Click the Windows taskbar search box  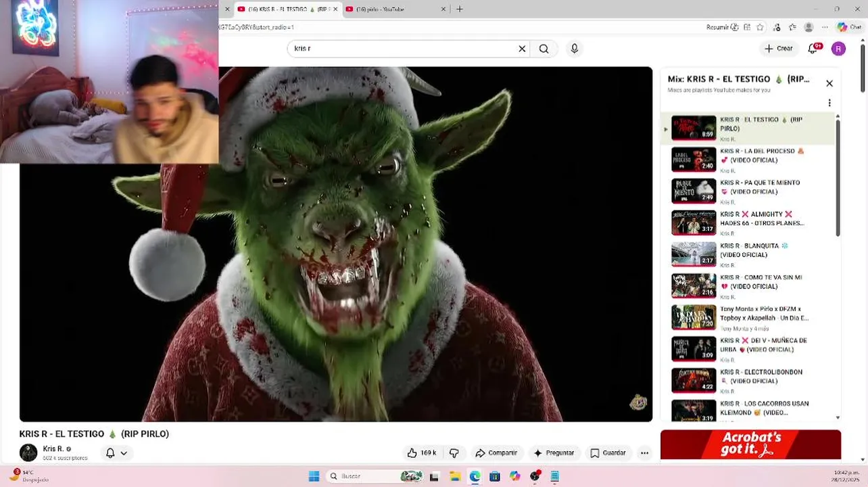[375, 476]
